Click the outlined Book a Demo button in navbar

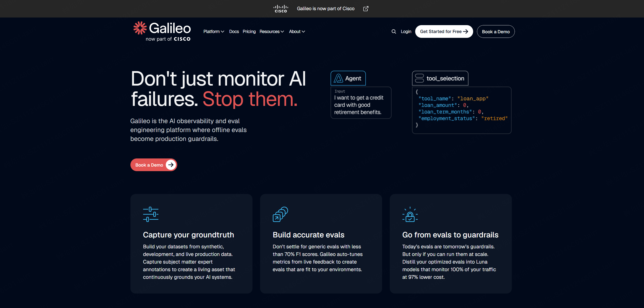pyautogui.click(x=496, y=31)
